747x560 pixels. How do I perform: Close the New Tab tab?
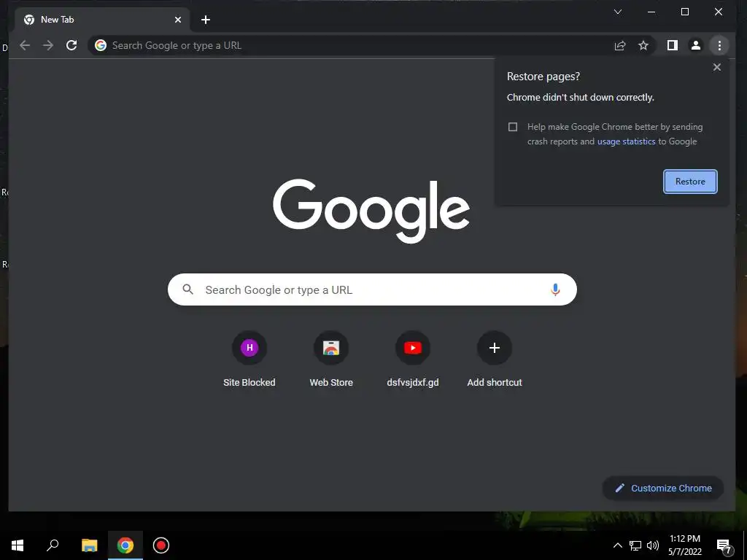(178, 20)
